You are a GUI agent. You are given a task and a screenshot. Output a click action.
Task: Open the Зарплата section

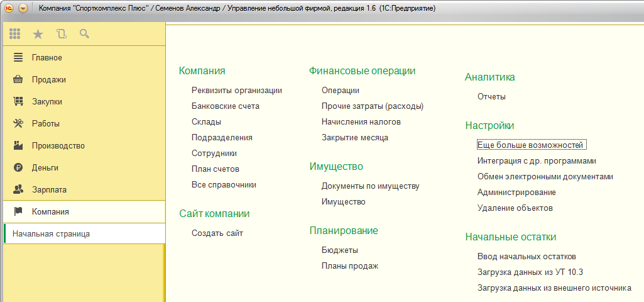point(84,189)
